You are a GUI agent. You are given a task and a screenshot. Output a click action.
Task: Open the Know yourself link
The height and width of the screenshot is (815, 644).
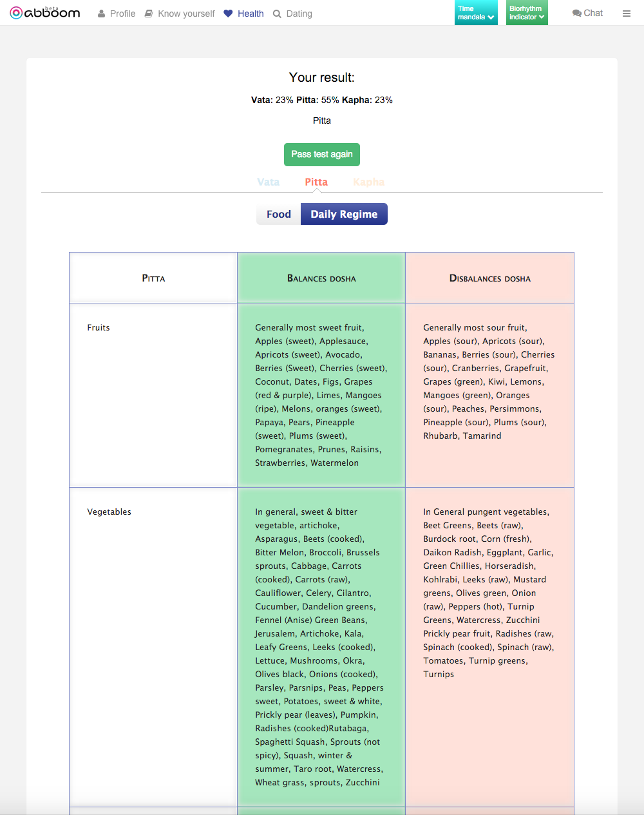click(186, 14)
